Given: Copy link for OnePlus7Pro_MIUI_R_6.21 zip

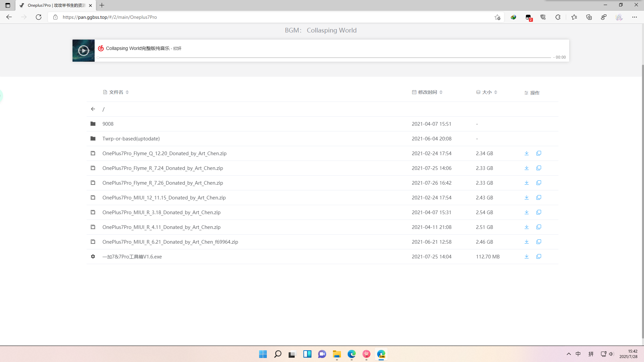Looking at the screenshot, I should coord(539,242).
